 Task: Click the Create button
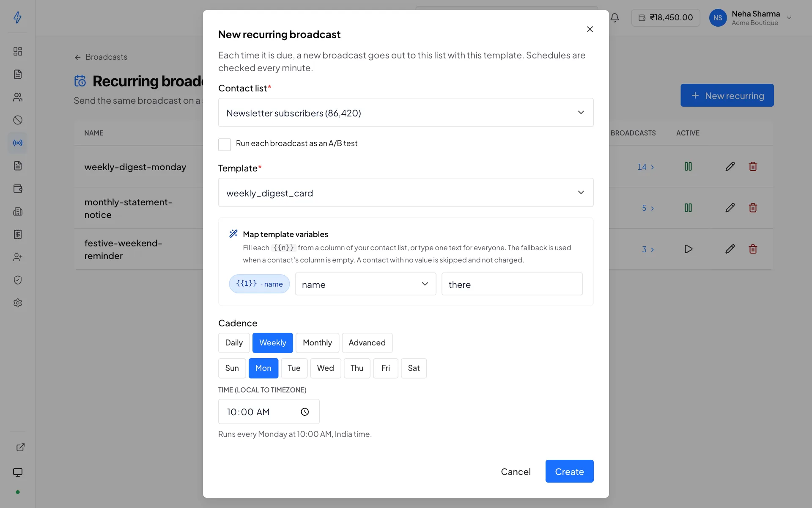point(569,471)
